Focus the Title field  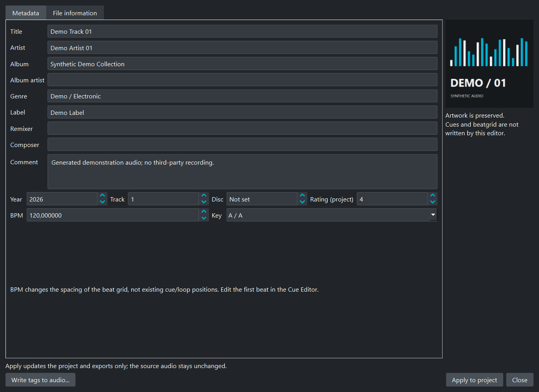pos(242,31)
